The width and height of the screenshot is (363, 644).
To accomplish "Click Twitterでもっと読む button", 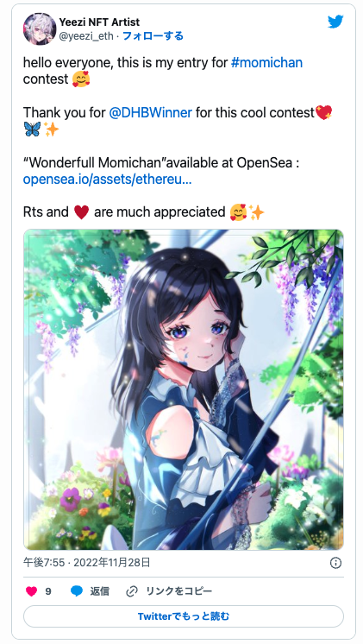I will coord(184,616).
